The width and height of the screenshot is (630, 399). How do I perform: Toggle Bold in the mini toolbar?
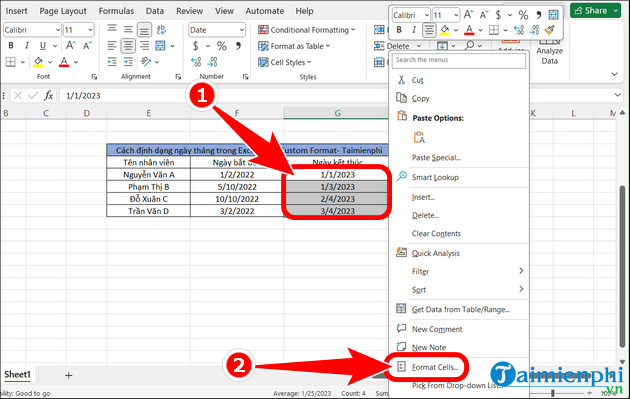[399, 30]
